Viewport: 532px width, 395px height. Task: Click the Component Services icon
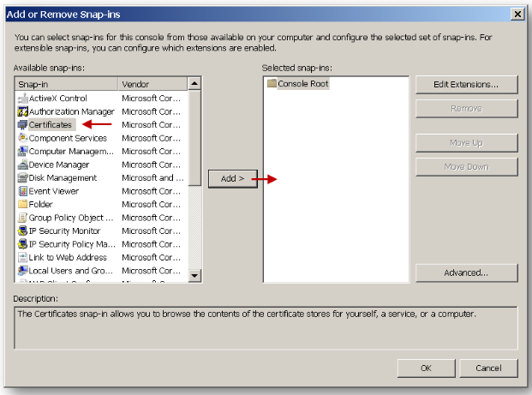(23, 138)
